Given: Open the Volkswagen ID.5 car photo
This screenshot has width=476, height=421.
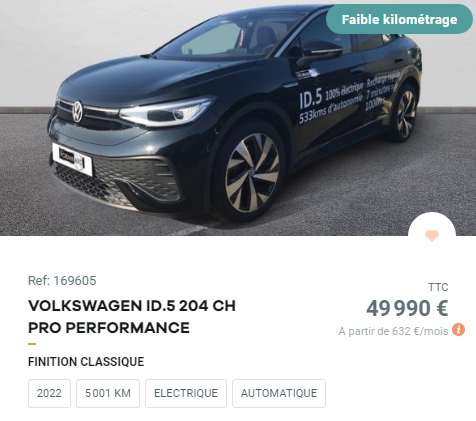Looking at the screenshot, I should (x=238, y=118).
